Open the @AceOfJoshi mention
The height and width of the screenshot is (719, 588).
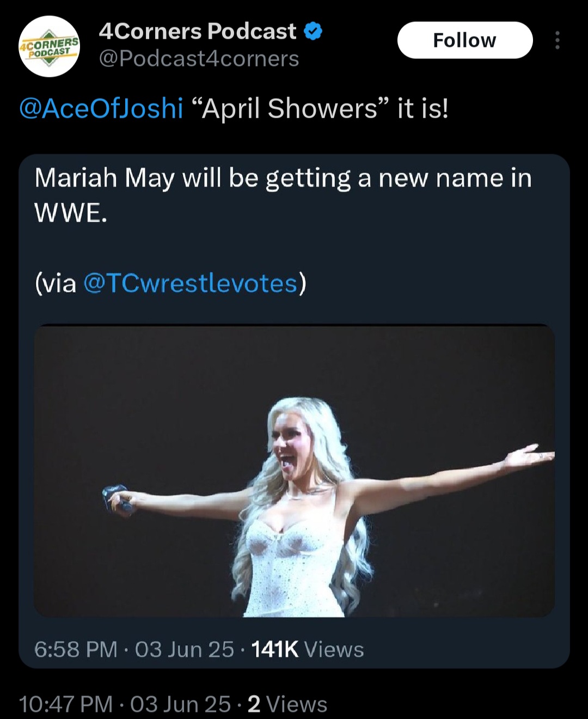[101, 108]
